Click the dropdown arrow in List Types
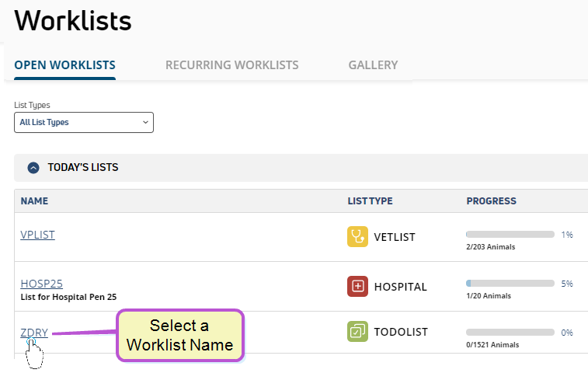 (145, 122)
